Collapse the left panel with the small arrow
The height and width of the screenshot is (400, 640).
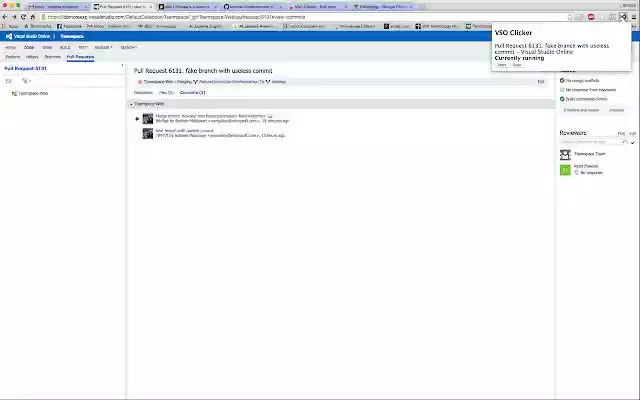[x=122, y=65]
